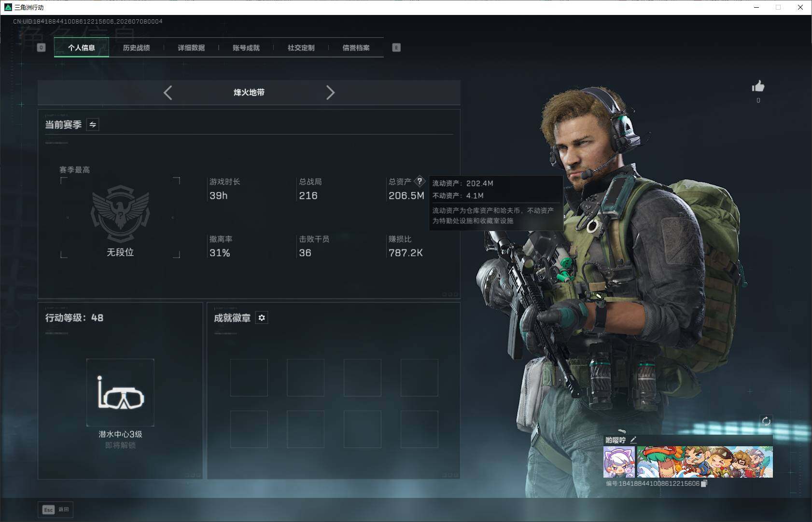The height and width of the screenshot is (522, 812).
Task: Click the refresh character icon
Action: [x=766, y=421]
